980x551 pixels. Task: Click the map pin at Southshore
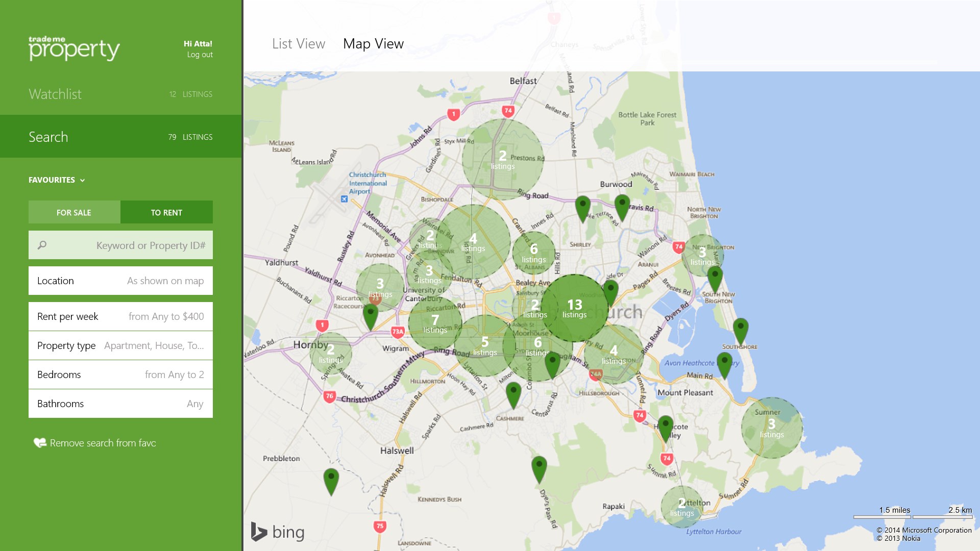(740, 329)
